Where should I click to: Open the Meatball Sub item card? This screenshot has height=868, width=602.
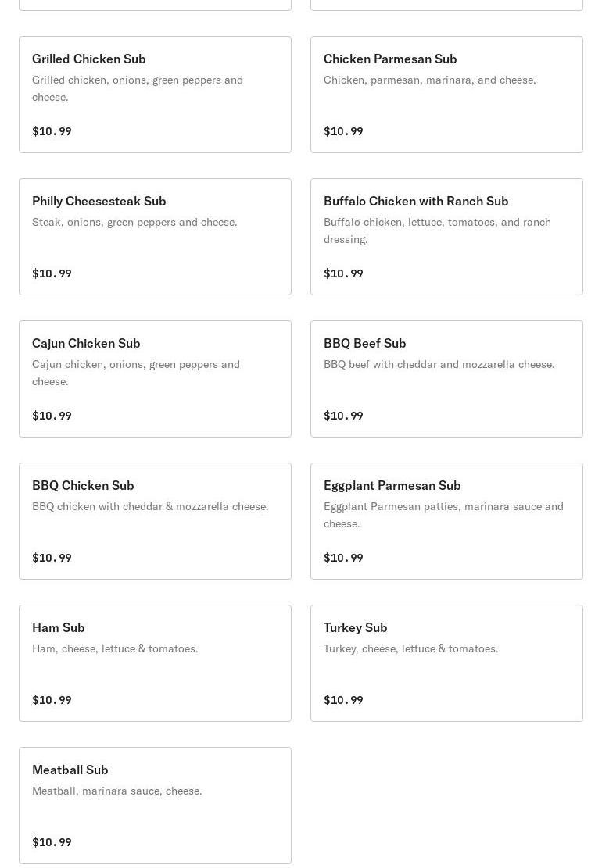155,805
